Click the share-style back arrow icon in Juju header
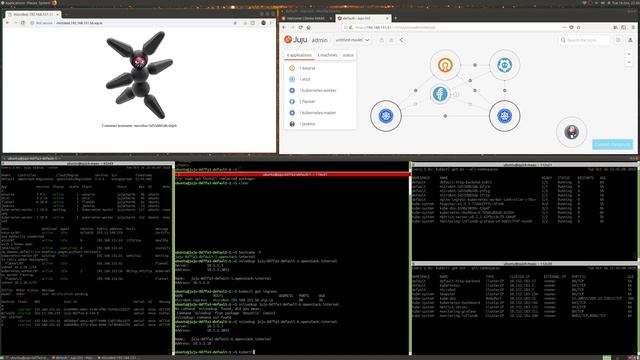Viewport: 640px width, 360px height. [x=401, y=40]
